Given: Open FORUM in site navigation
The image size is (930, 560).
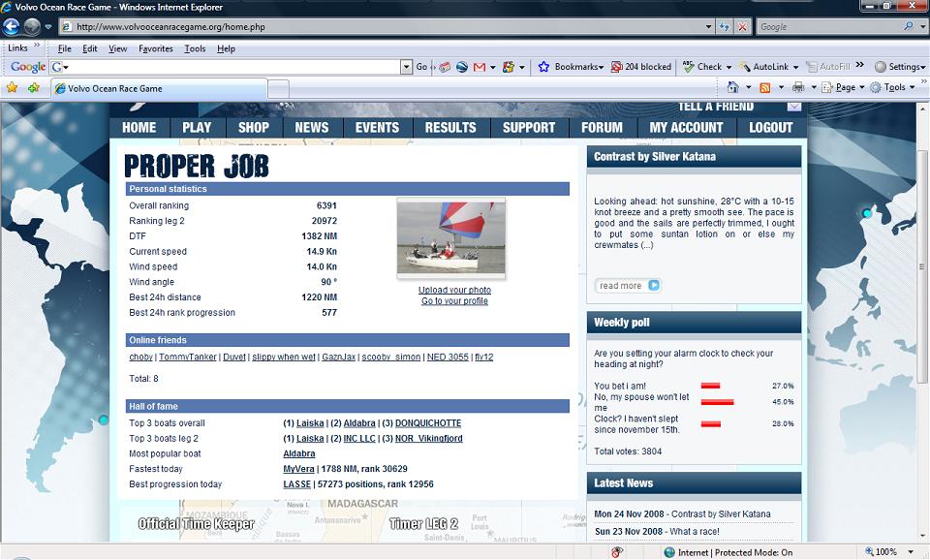Looking at the screenshot, I should click(602, 128).
